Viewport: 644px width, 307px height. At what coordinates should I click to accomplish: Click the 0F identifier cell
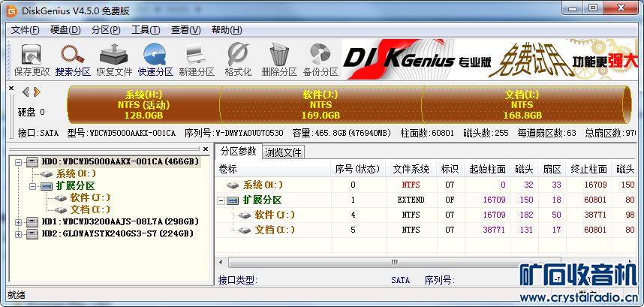click(x=450, y=200)
